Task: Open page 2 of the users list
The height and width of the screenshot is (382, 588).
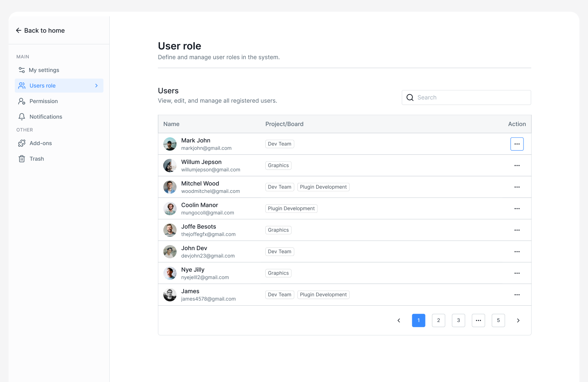Action: click(438, 320)
